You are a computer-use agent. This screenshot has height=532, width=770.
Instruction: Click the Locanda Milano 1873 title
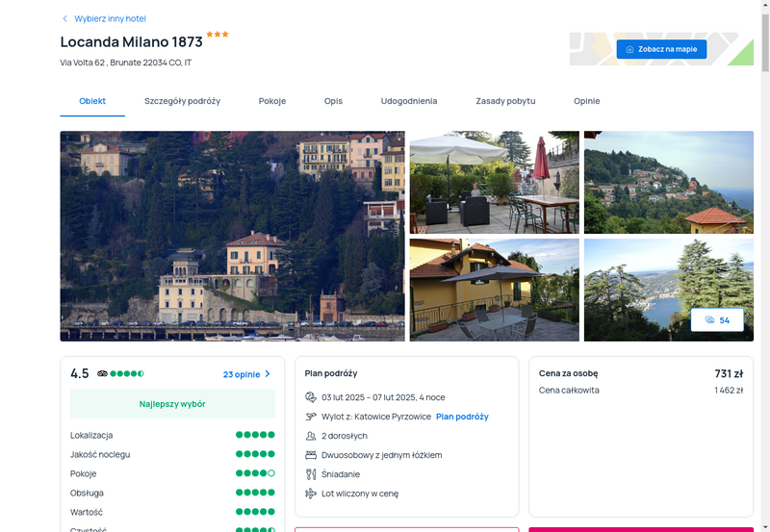click(131, 41)
